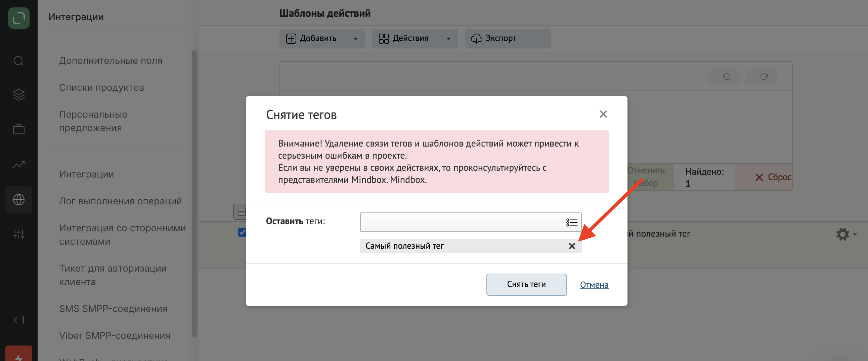
Task: Open Viber SMPP-соединения item
Action: (x=115, y=336)
